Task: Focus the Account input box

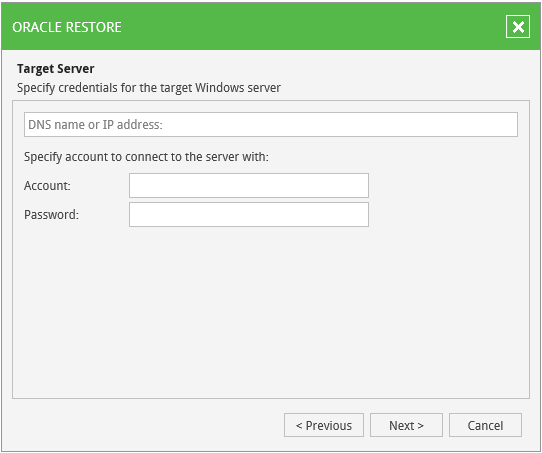Action: point(249,186)
